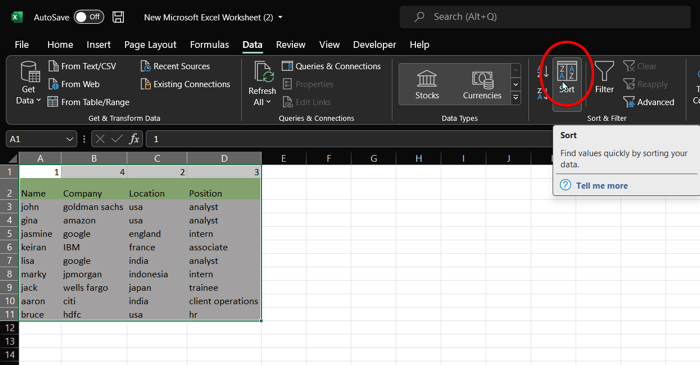The image size is (700, 365).
Task: Click the Excel app icon in title bar
Action: (17, 17)
